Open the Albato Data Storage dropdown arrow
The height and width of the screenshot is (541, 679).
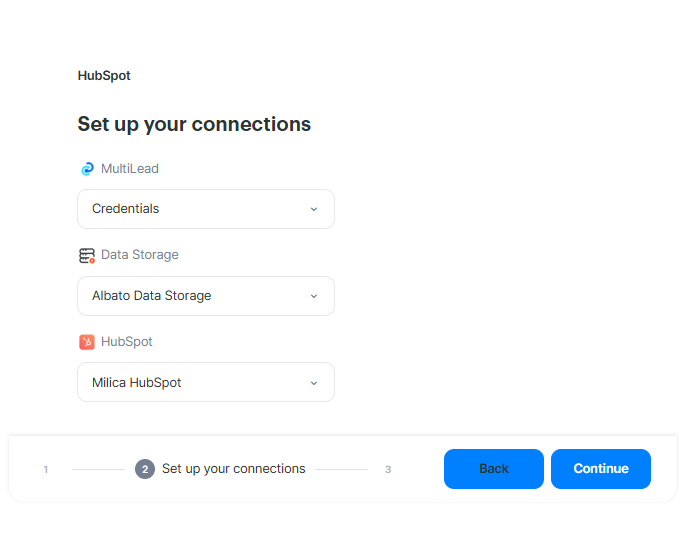313,296
